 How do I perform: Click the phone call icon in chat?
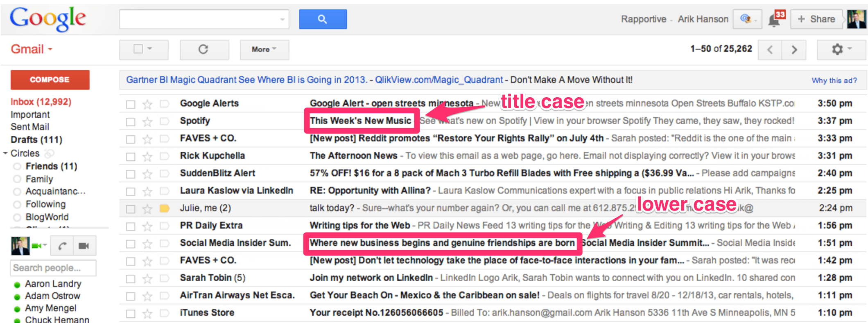(x=62, y=246)
